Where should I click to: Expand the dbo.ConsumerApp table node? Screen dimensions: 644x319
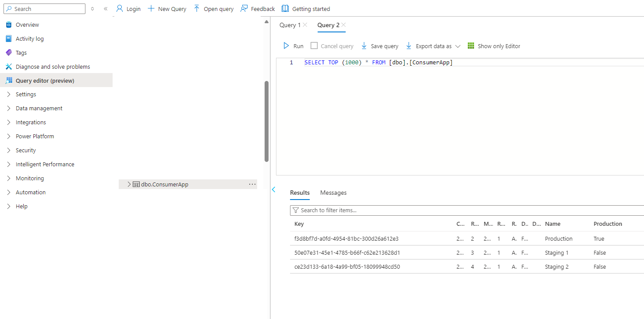(129, 184)
